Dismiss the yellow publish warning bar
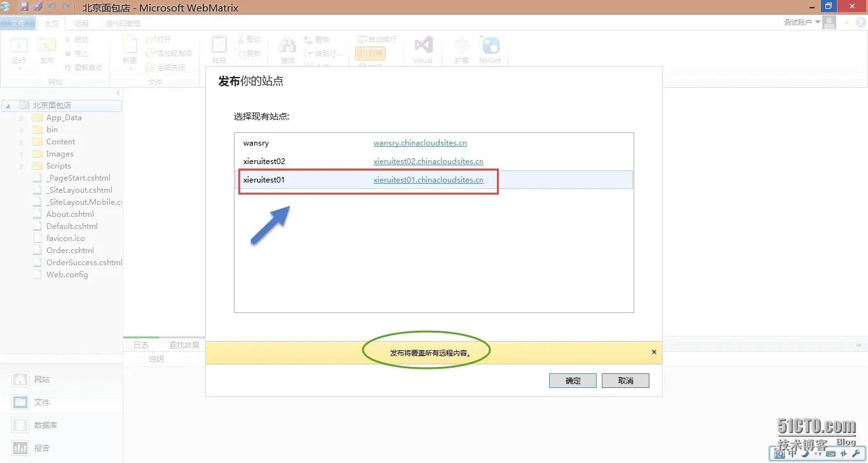The height and width of the screenshot is (463, 868). pyautogui.click(x=654, y=352)
